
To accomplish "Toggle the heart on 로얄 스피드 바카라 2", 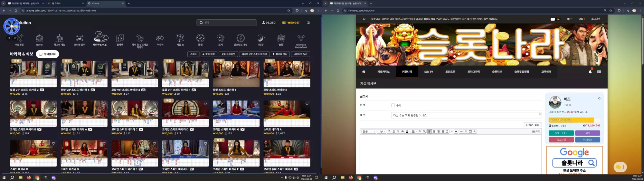I will coord(307,64).
